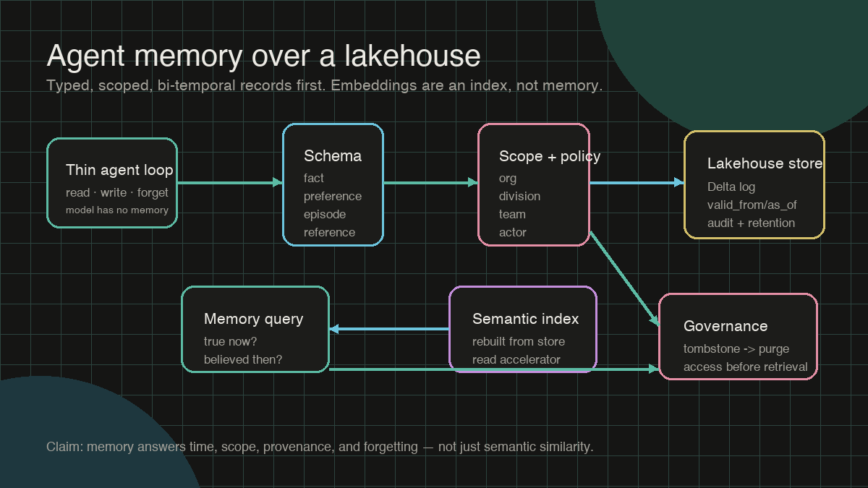Select 'tombstone -> purge' text
Viewport: 868px width, 488px height.
(736, 348)
